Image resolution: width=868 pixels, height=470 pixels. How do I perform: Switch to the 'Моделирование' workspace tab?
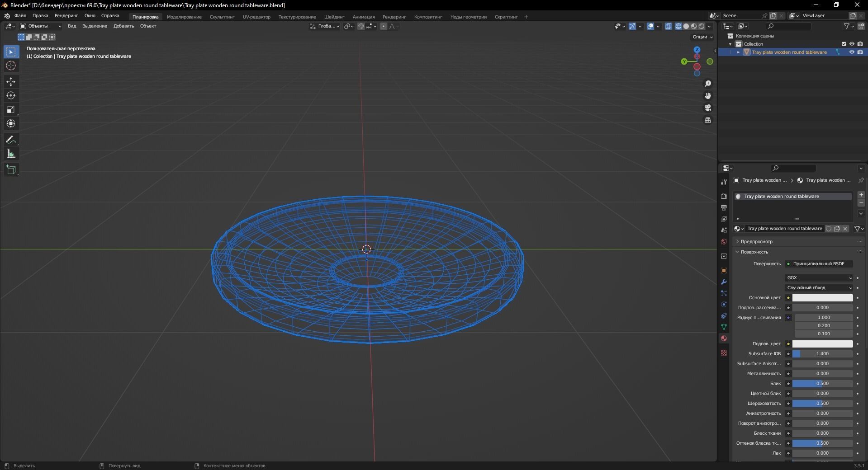[184, 17]
